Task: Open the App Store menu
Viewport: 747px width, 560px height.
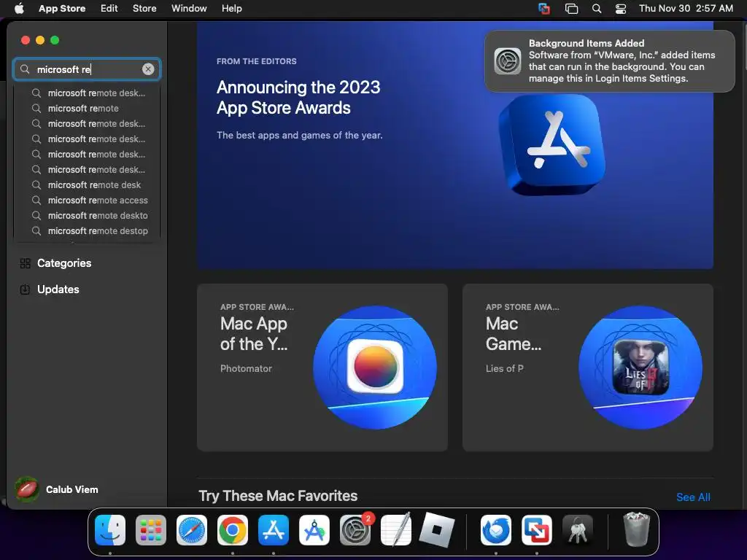Action: click(62, 8)
